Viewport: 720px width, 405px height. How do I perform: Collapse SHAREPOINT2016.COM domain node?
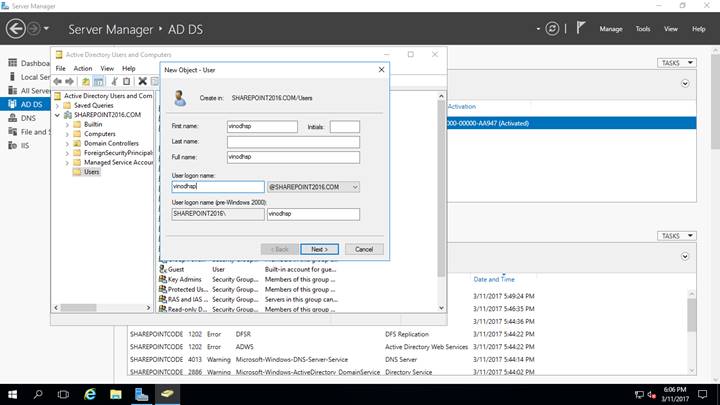pyautogui.click(x=57, y=115)
